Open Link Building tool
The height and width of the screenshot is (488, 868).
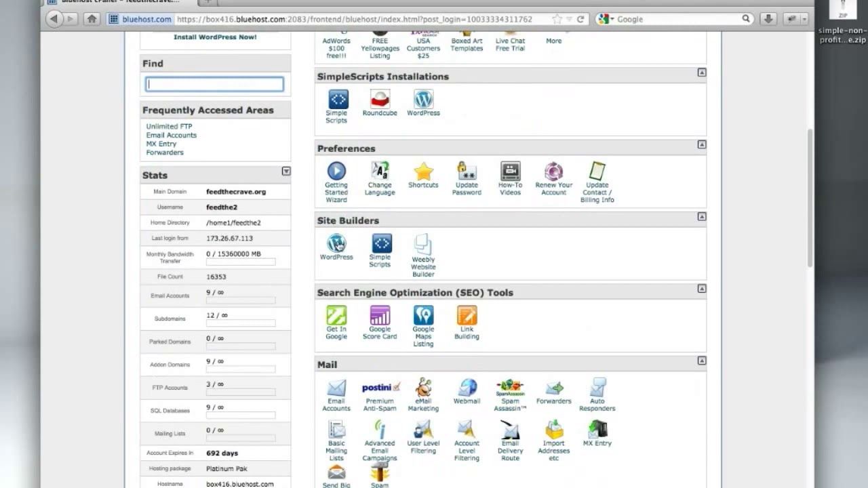coord(467,323)
